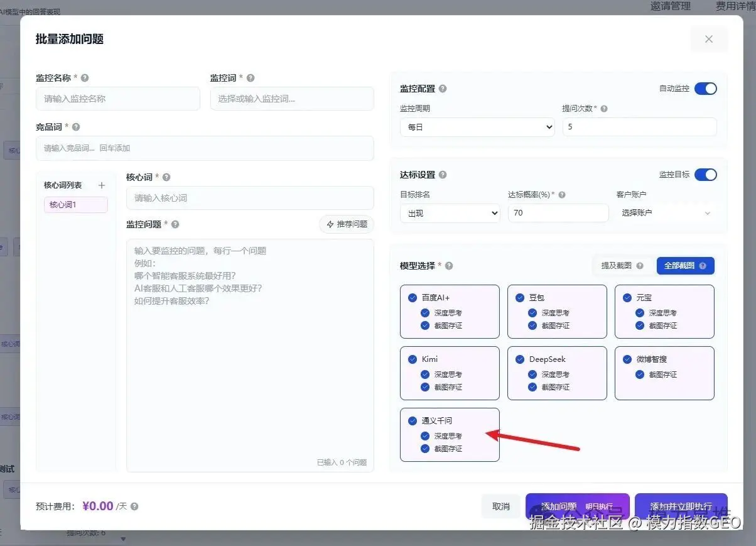Image resolution: width=756 pixels, height=546 pixels.
Task: Click the ¥0.00 estimated cost value
Action: click(98, 506)
